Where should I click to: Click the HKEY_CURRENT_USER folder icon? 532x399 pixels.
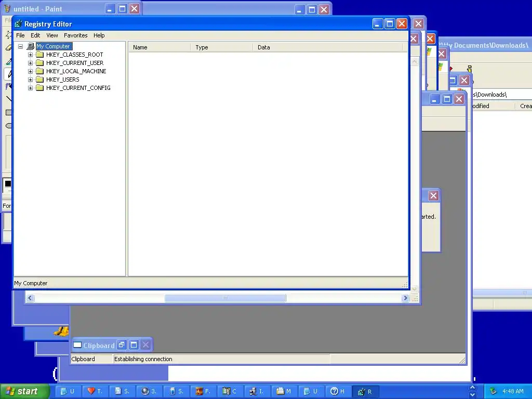(x=39, y=63)
